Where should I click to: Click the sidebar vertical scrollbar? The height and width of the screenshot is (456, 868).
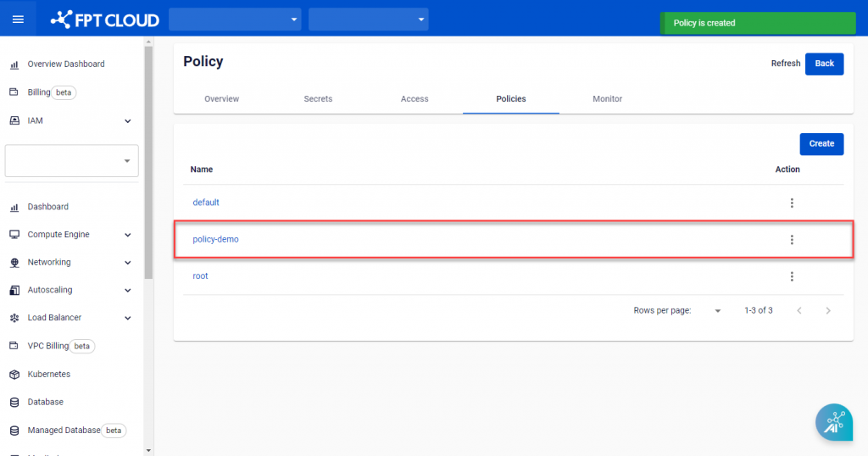[148, 161]
